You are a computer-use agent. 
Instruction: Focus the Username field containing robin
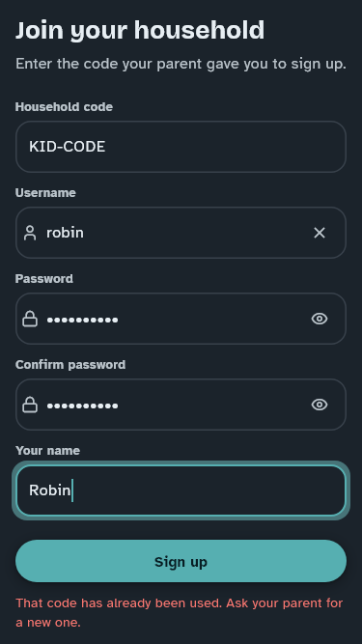tap(181, 233)
